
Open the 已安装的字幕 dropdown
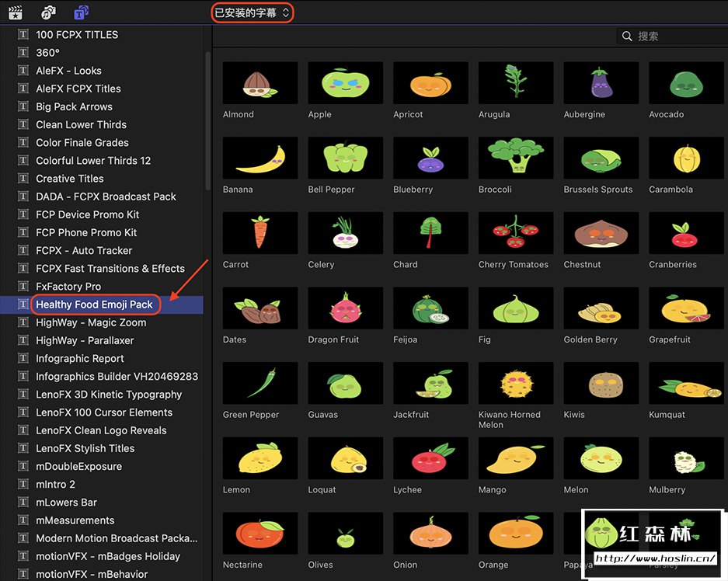(252, 12)
